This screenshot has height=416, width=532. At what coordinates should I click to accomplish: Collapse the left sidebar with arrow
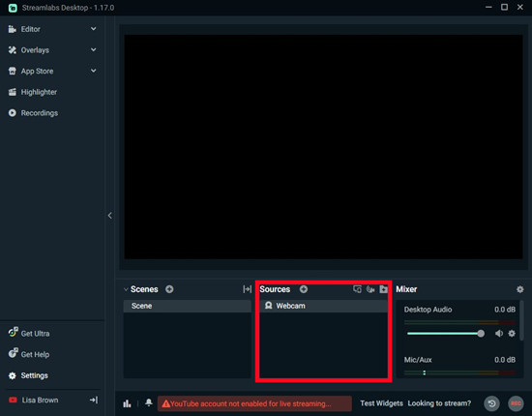(x=109, y=216)
